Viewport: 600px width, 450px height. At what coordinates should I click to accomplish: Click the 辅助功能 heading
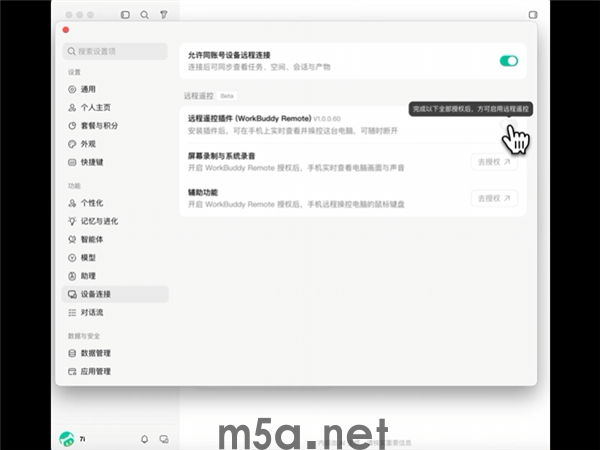(x=203, y=192)
